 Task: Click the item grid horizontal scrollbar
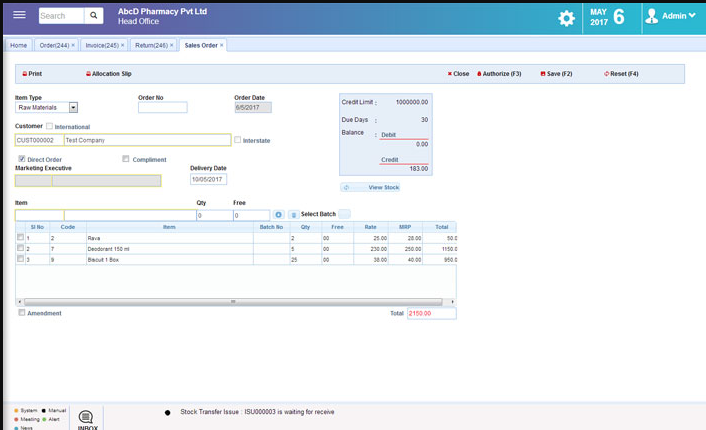point(234,301)
